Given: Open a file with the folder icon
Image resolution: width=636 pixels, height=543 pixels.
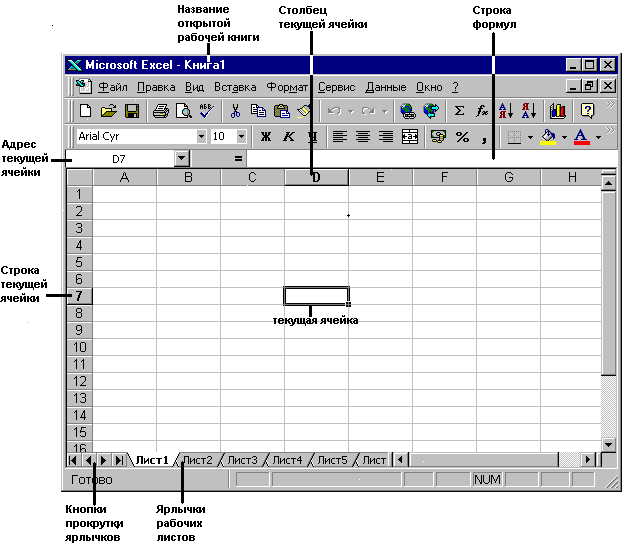Looking at the screenshot, I should [x=108, y=111].
